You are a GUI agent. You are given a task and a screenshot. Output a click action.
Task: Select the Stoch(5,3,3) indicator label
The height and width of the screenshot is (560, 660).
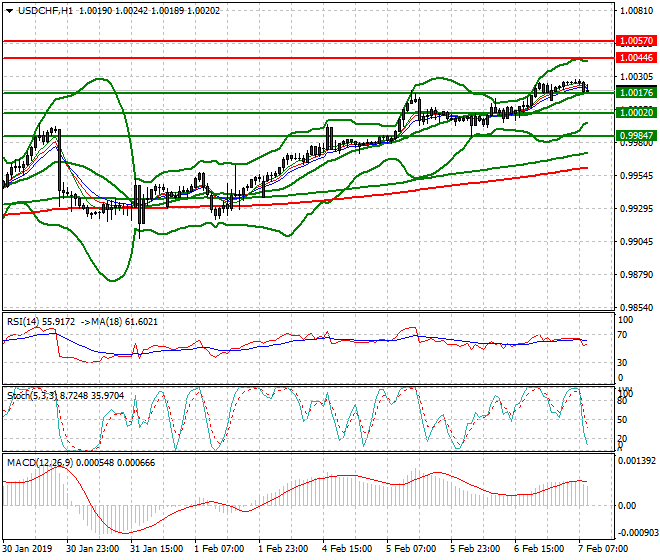(x=32, y=396)
